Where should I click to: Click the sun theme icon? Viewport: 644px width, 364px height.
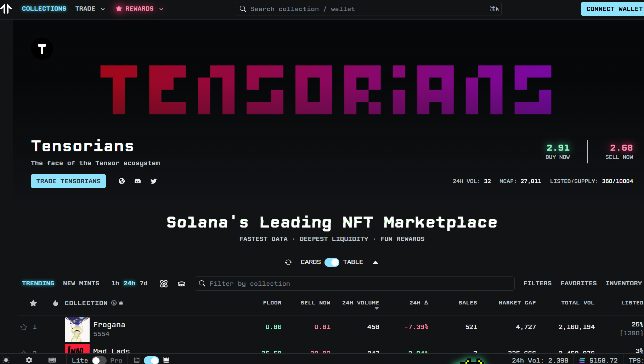pyautogui.click(x=6, y=360)
